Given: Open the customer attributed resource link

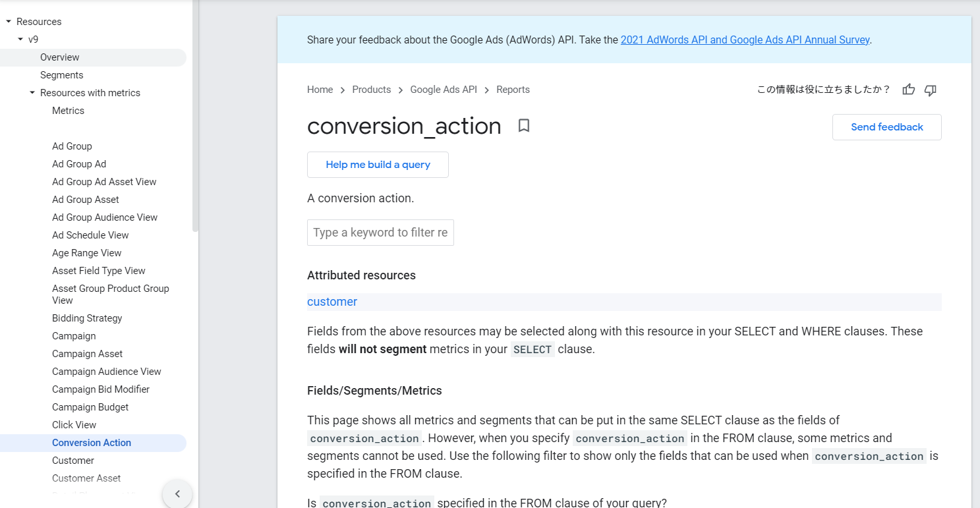Looking at the screenshot, I should point(332,302).
